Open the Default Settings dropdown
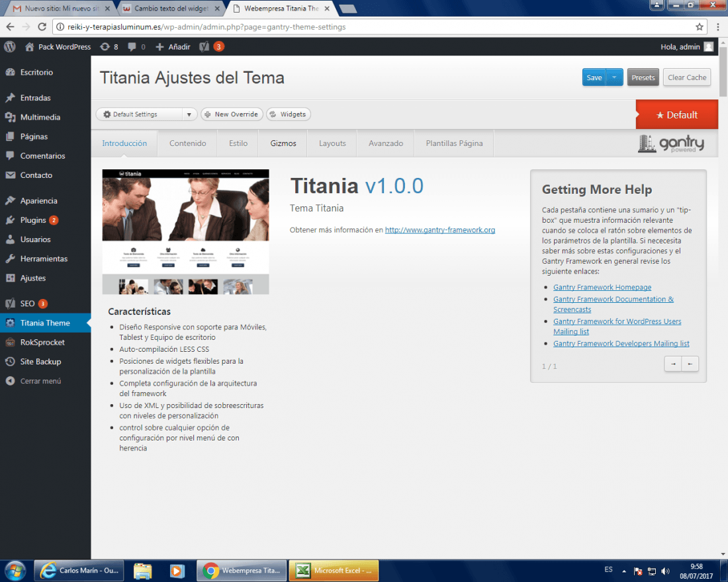The width and height of the screenshot is (728, 582). pos(146,114)
